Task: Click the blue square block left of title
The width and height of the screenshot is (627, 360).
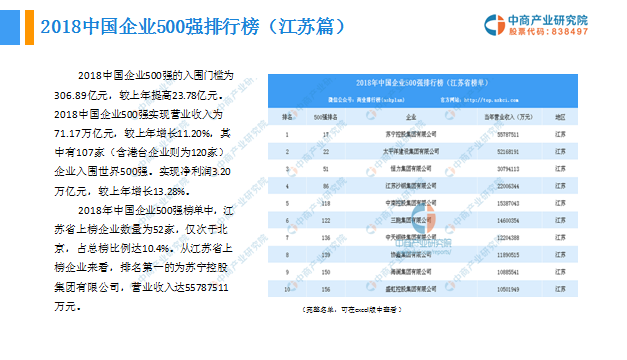Action: [x=10, y=27]
